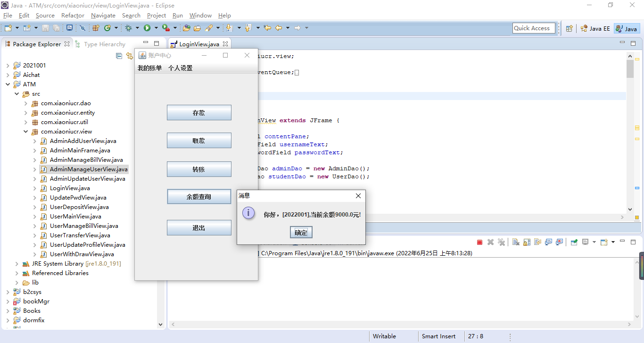Expand the Referenced Libraries node
The height and width of the screenshot is (343, 644).
tap(17, 273)
